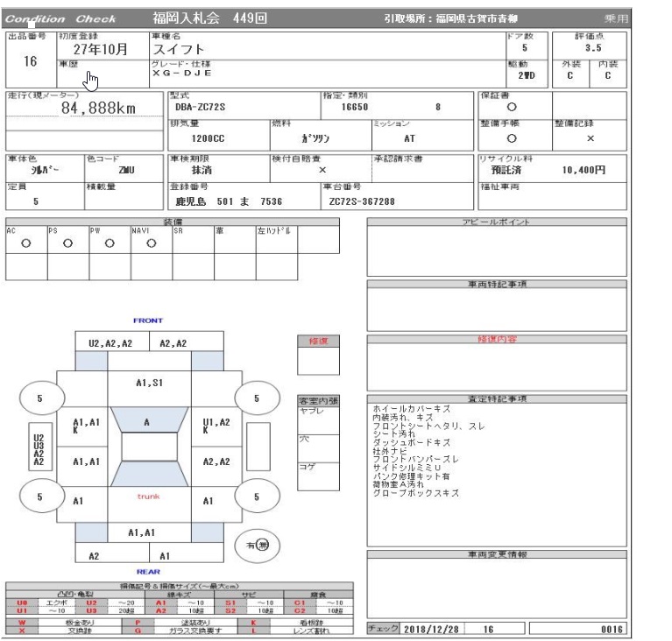Select the hood panel marked A1,S1

click(148, 383)
